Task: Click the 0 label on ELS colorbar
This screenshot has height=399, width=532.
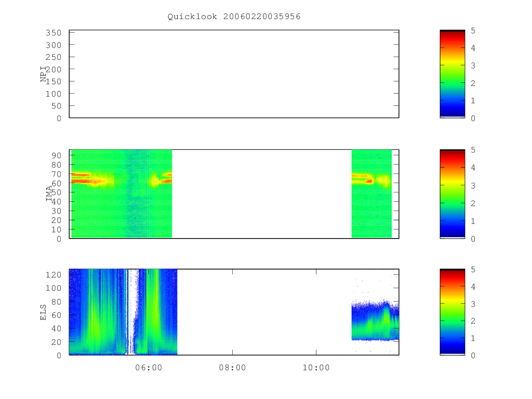Action: coord(473,356)
